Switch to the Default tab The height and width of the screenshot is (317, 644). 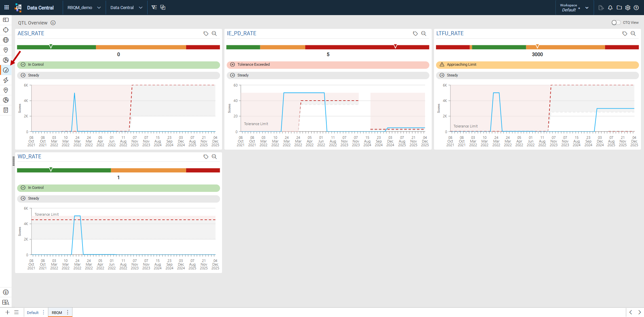[x=33, y=313]
